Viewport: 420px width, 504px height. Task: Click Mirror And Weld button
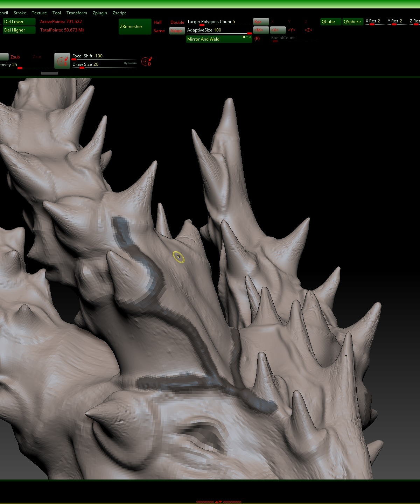[219, 39]
